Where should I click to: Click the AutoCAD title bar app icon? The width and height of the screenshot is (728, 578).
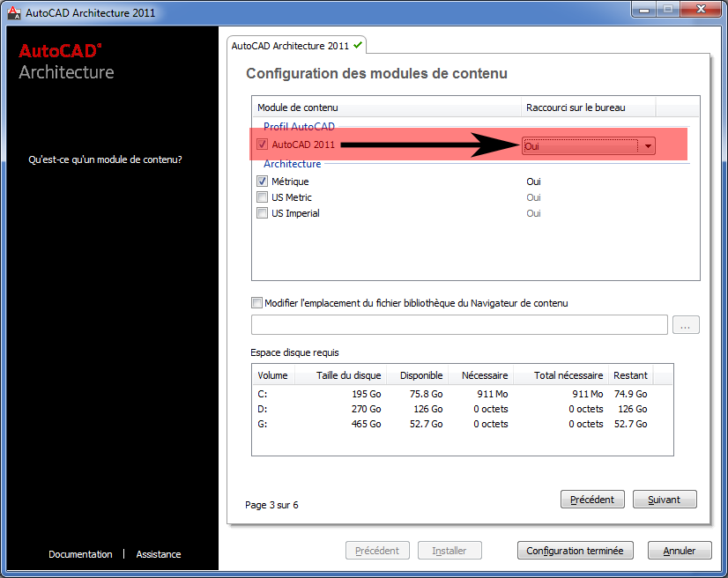13,11
